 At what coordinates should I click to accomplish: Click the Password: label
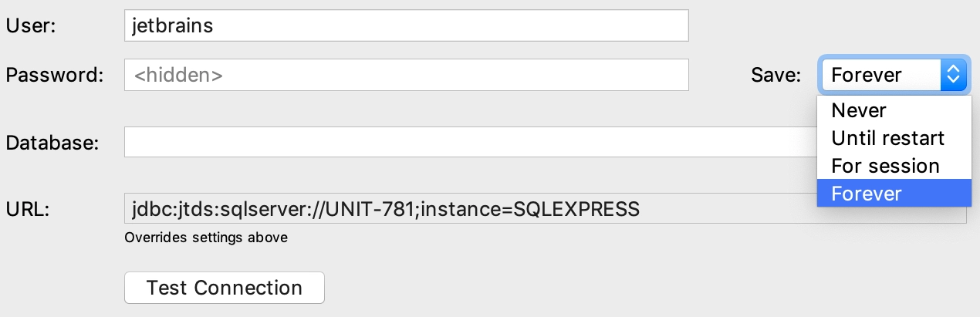[54, 75]
